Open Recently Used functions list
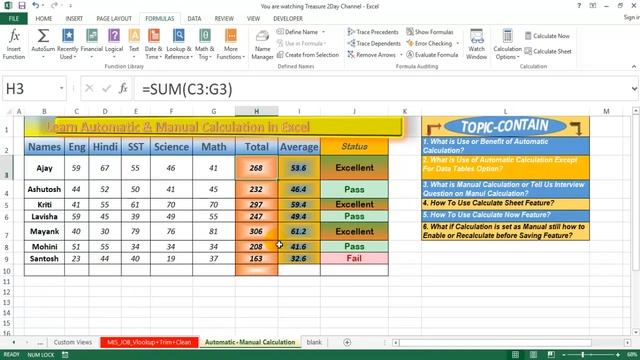Viewport: 640px width, 360px height. pyautogui.click(x=68, y=44)
